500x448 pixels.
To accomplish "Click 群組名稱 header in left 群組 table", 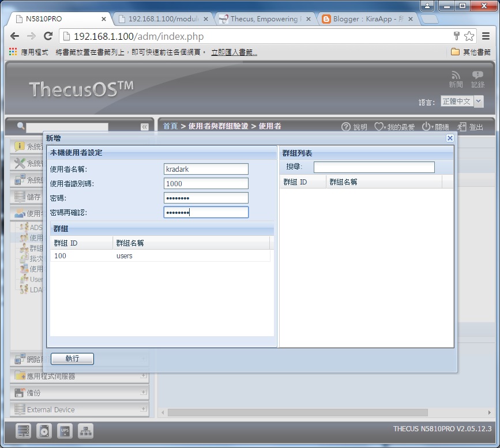I will pyautogui.click(x=191, y=243).
